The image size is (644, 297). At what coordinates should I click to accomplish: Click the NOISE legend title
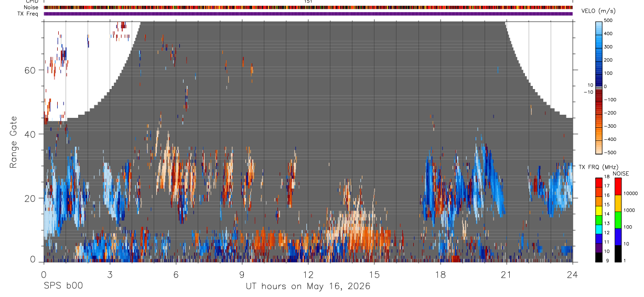click(x=620, y=173)
